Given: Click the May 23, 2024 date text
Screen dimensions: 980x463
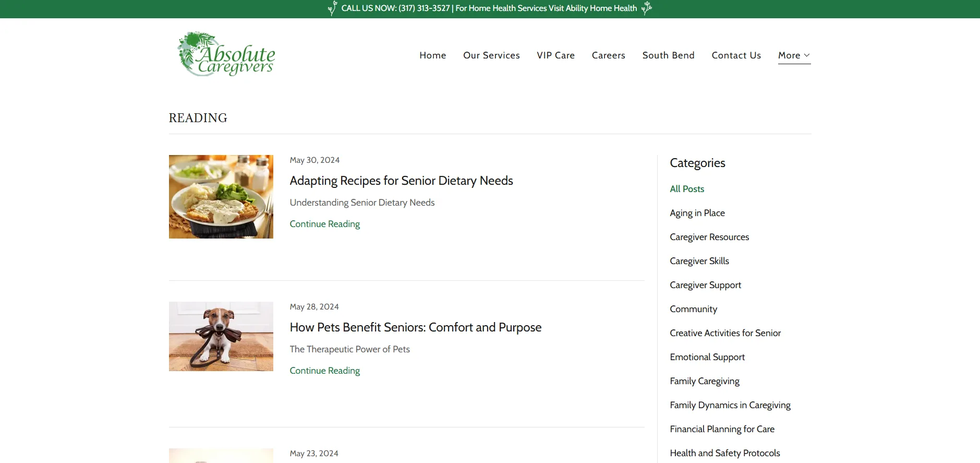Looking at the screenshot, I should click(x=314, y=454).
